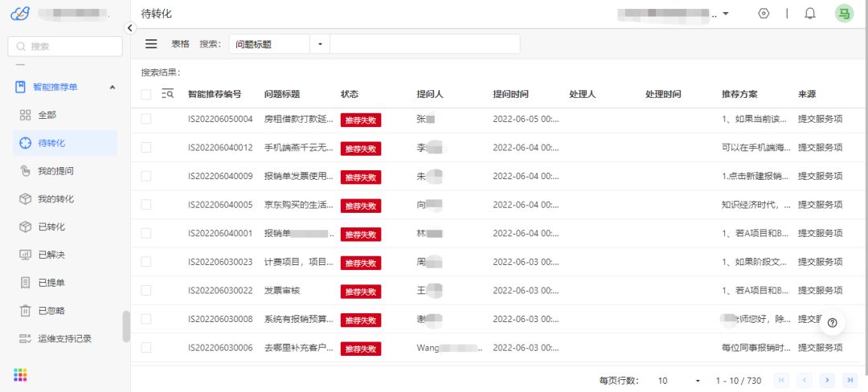Open the notification bell
Viewport: 868px width, 392px height.
pos(810,14)
